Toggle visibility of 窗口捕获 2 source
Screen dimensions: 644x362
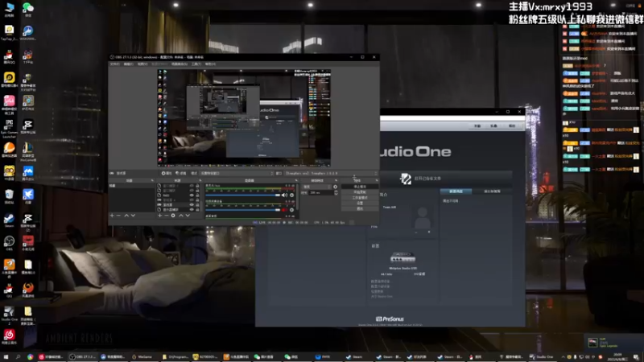(192, 186)
